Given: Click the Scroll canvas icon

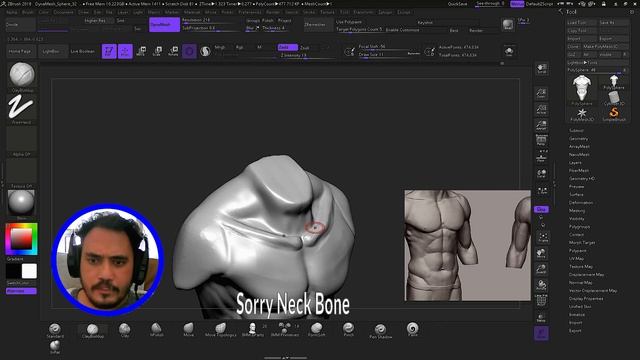Looking at the screenshot, I should tap(542, 69).
